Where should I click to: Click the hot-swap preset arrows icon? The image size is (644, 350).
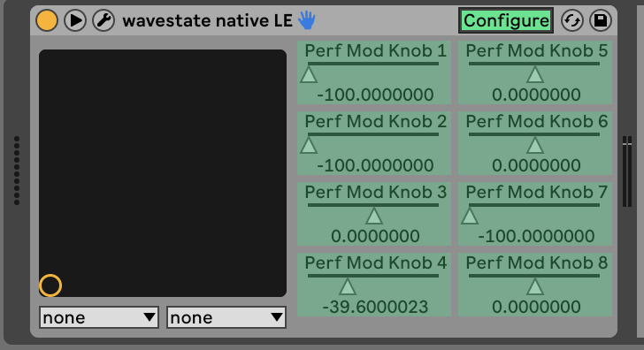[x=572, y=20]
